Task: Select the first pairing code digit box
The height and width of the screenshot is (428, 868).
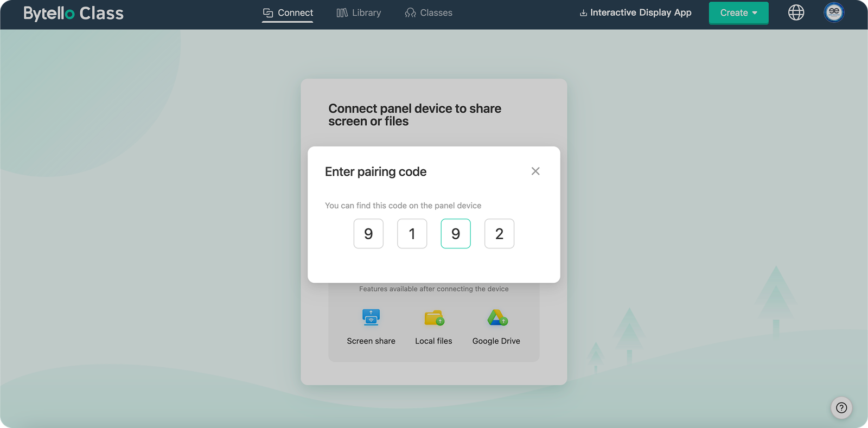Action: [368, 234]
